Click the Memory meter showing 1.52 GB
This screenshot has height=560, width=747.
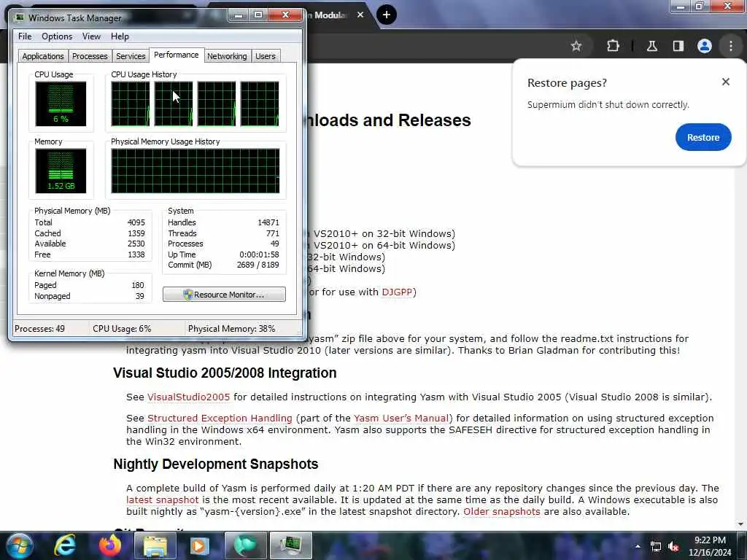tap(61, 171)
